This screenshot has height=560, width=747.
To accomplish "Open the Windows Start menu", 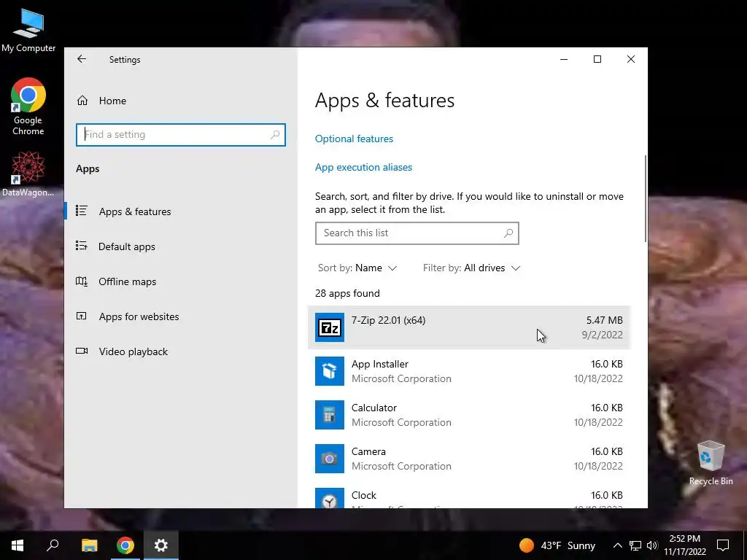I will click(18, 545).
